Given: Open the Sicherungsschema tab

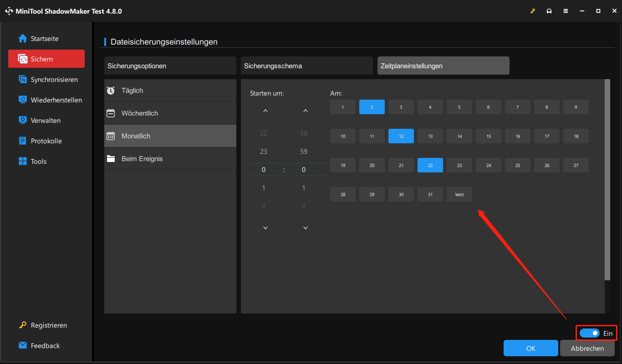Looking at the screenshot, I should pyautogui.click(x=306, y=66).
